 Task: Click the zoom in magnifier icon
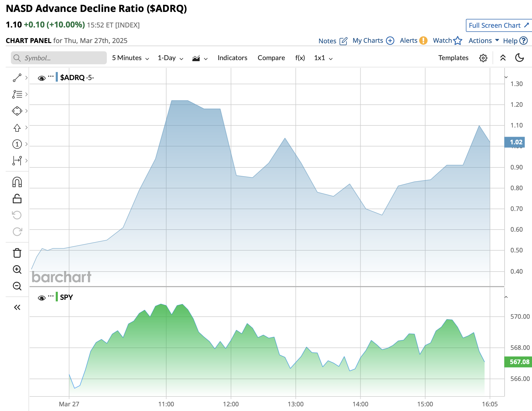pos(17,270)
